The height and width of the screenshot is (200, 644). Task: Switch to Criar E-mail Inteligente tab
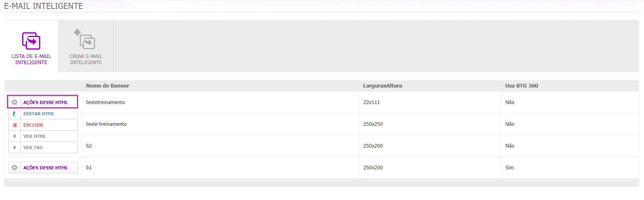[86, 46]
